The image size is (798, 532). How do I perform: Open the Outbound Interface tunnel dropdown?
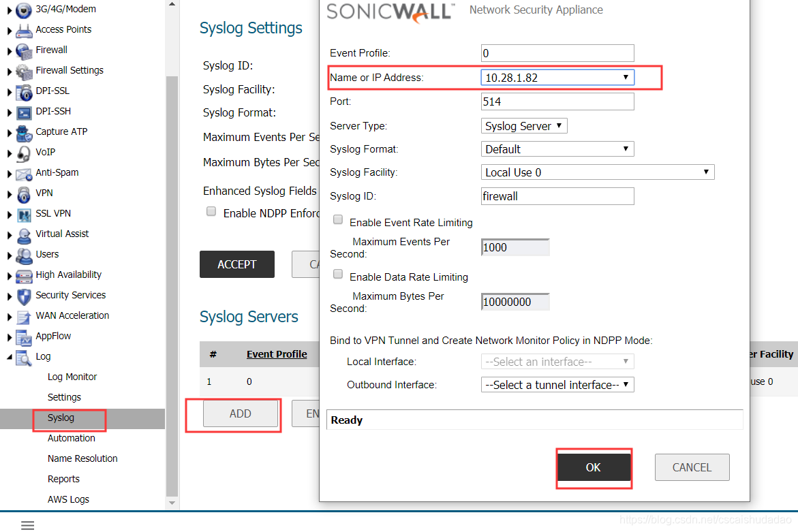pyautogui.click(x=557, y=384)
